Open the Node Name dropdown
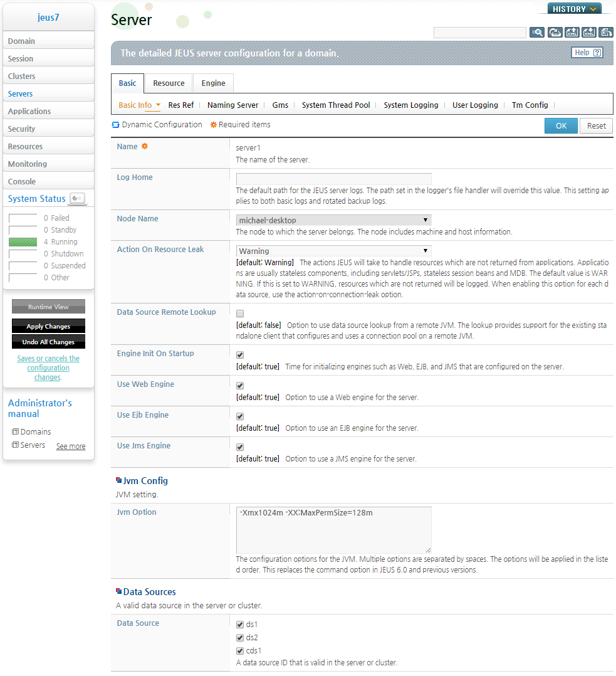The image size is (616, 676). coord(334,220)
